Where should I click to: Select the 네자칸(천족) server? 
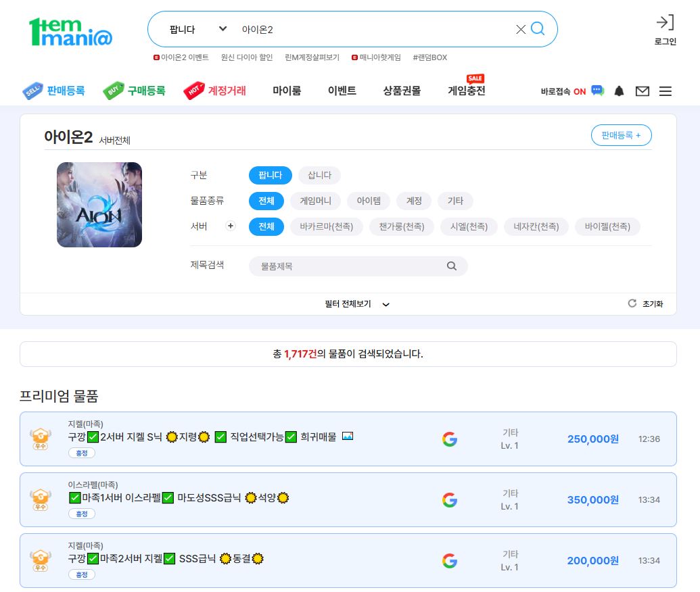(x=536, y=226)
